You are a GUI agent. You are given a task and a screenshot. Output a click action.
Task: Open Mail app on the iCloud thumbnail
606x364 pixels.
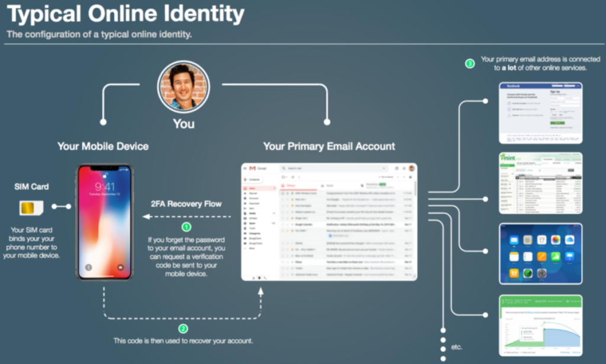[514, 240]
